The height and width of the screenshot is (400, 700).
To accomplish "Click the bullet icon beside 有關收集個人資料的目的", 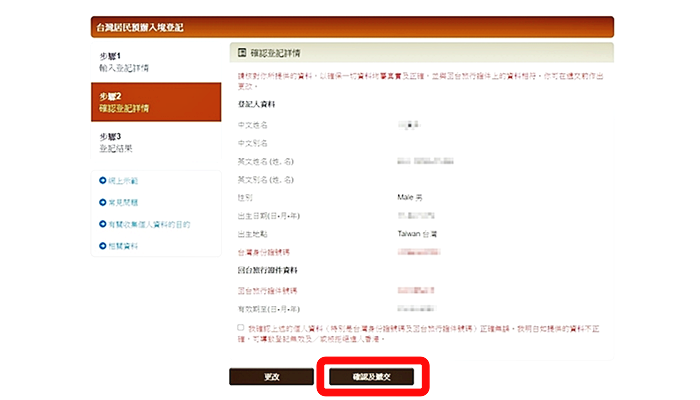I will [103, 224].
